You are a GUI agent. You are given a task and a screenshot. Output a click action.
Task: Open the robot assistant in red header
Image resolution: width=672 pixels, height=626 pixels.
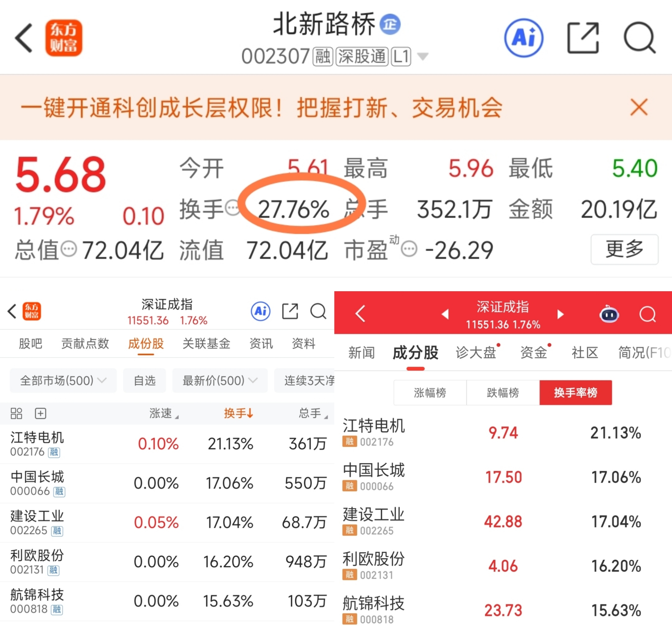tap(609, 314)
